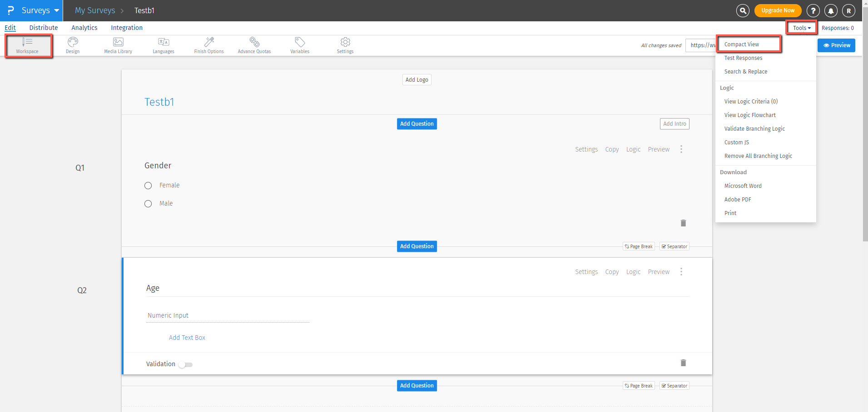Open the survey Settings
The image size is (868, 412).
(345, 45)
